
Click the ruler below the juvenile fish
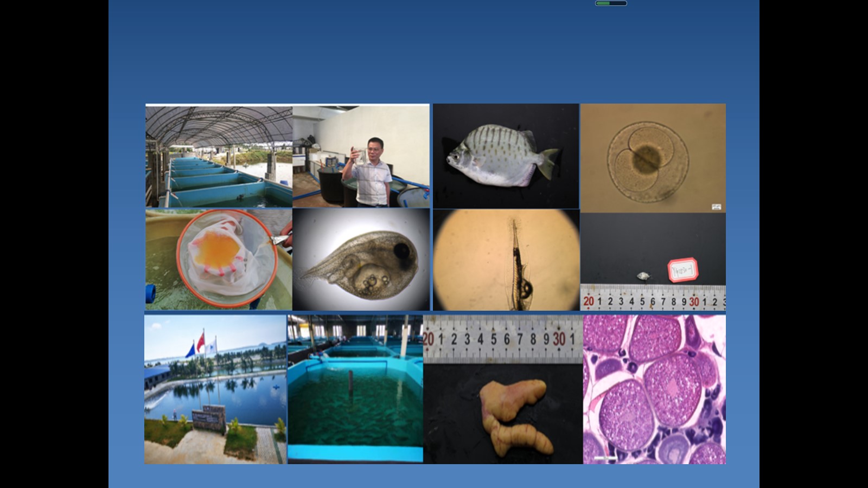pyautogui.click(x=653, y=298)
